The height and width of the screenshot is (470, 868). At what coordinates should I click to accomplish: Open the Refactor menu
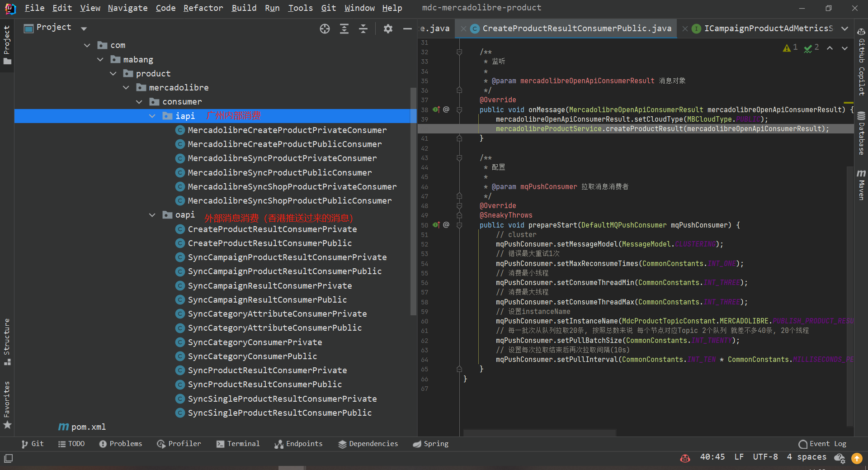point(203,8)
